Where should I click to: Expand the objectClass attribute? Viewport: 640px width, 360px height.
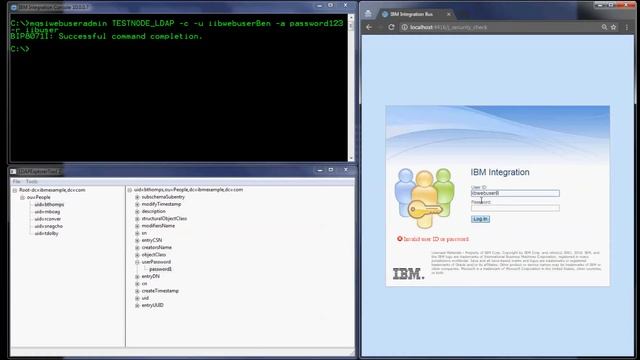pyautogui.click(x=138, y=255)
